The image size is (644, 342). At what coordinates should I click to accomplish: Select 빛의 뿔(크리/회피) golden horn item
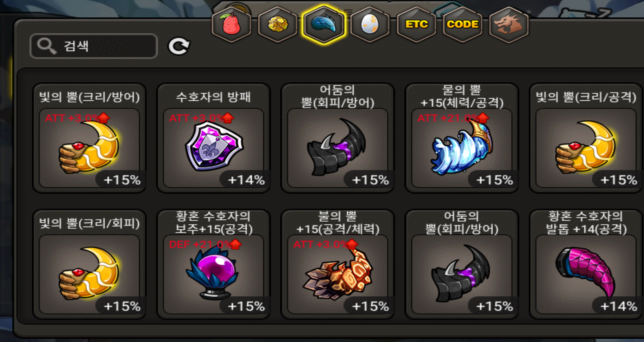(x=89, y=264)
